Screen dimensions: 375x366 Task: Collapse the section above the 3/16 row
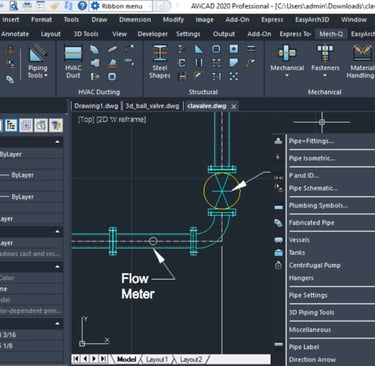click(57, 323)
